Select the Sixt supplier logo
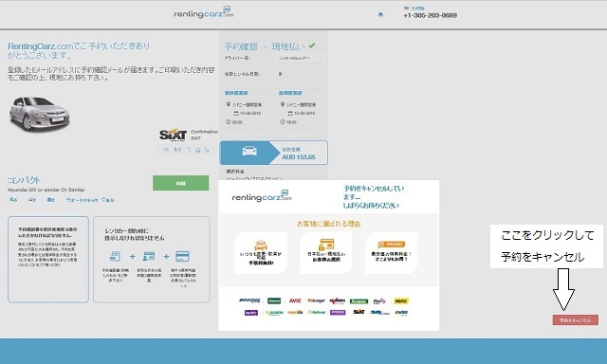 173,135
